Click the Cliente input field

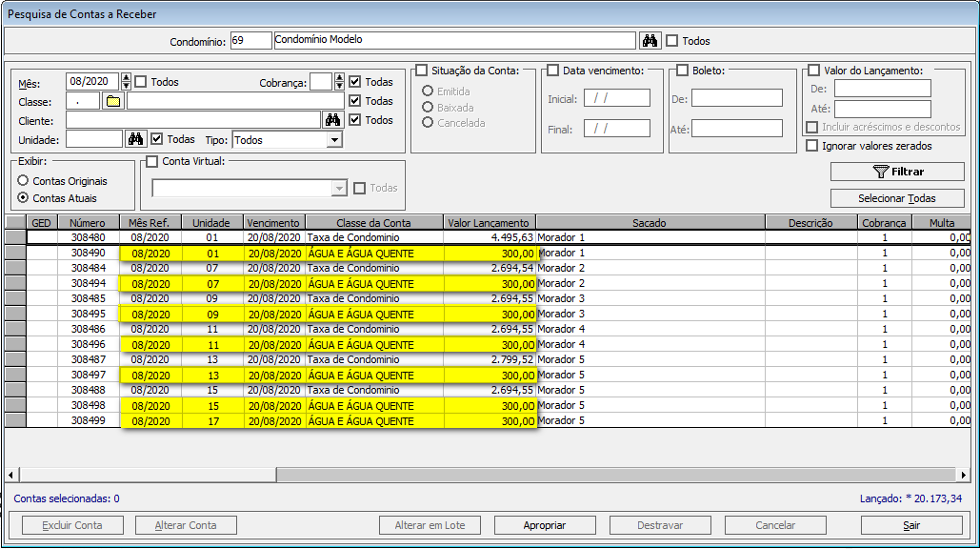193,119
